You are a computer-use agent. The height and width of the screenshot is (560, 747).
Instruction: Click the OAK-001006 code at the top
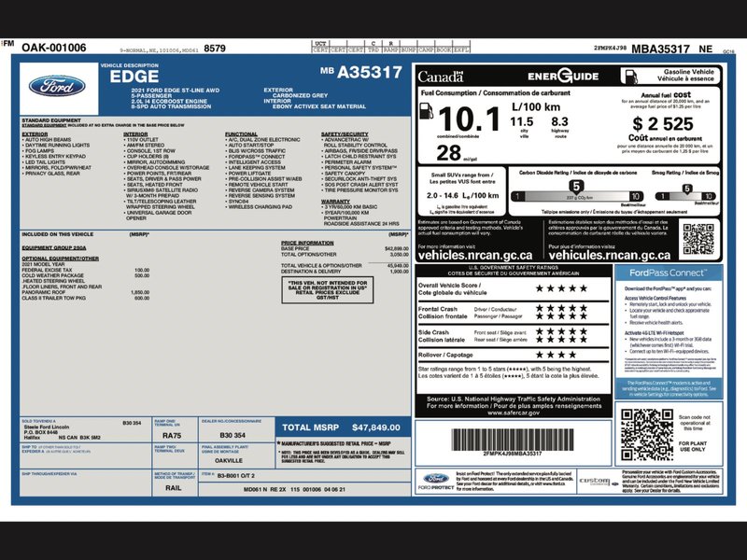pyautogui.click(x=54, y=48)
